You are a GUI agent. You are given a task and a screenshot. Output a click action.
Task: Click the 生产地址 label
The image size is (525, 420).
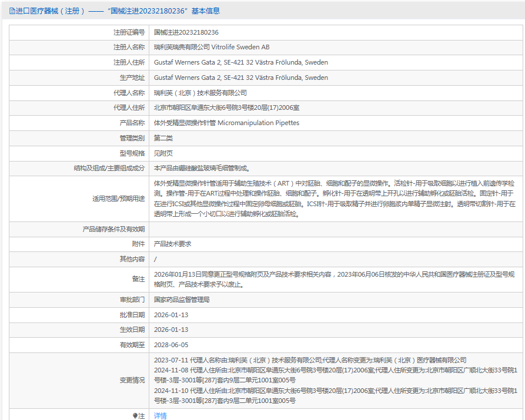132,78
